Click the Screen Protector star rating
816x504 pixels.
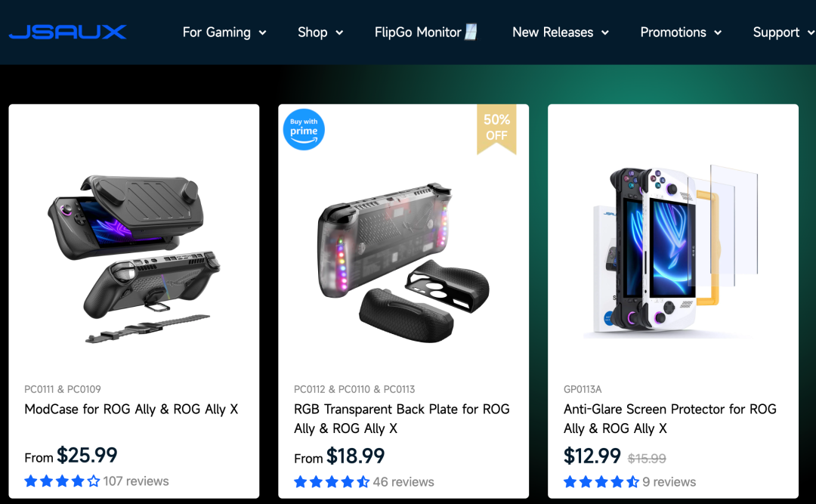point(601,482)
